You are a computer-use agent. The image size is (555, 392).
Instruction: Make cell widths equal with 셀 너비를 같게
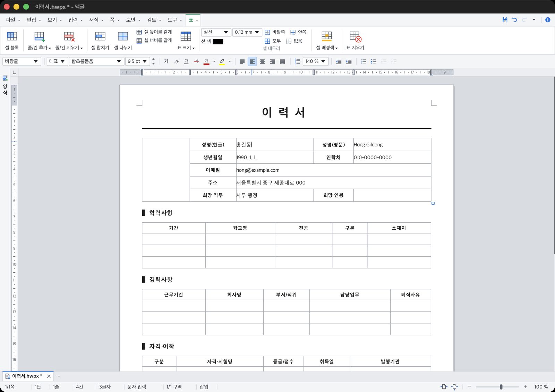pyautogui.click(x=154, y=41)
